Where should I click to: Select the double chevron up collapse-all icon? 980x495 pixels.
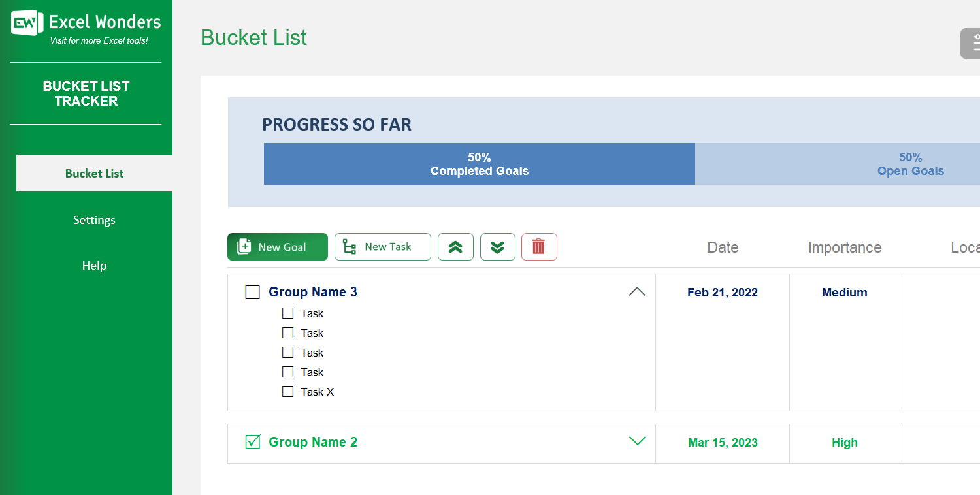[x=455, y=247]
